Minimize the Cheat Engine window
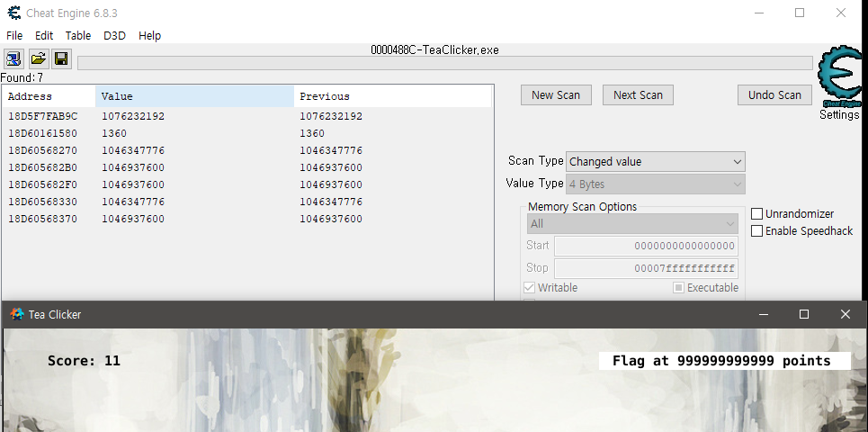Viewport: 868px width, 432px height. [759, 13]
